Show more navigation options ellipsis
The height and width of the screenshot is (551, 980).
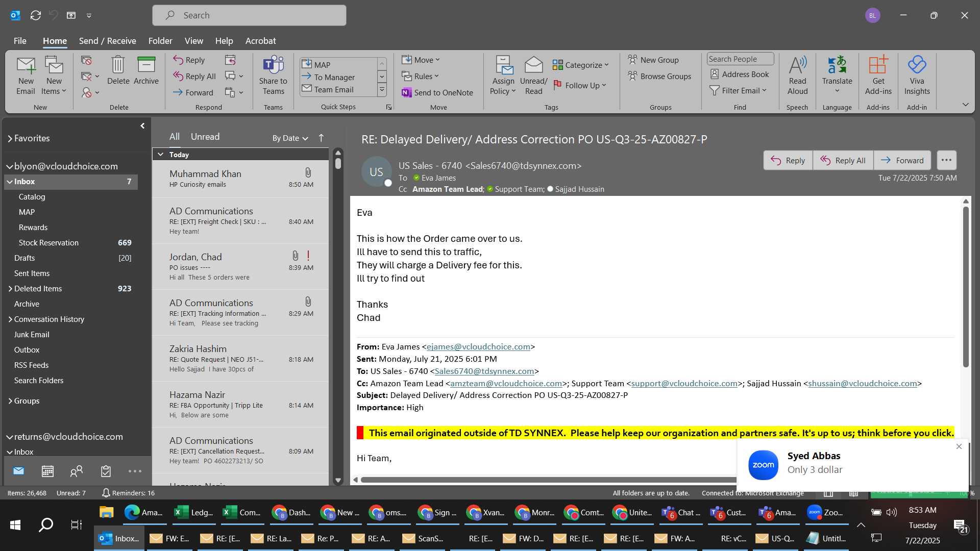point(135,471)
